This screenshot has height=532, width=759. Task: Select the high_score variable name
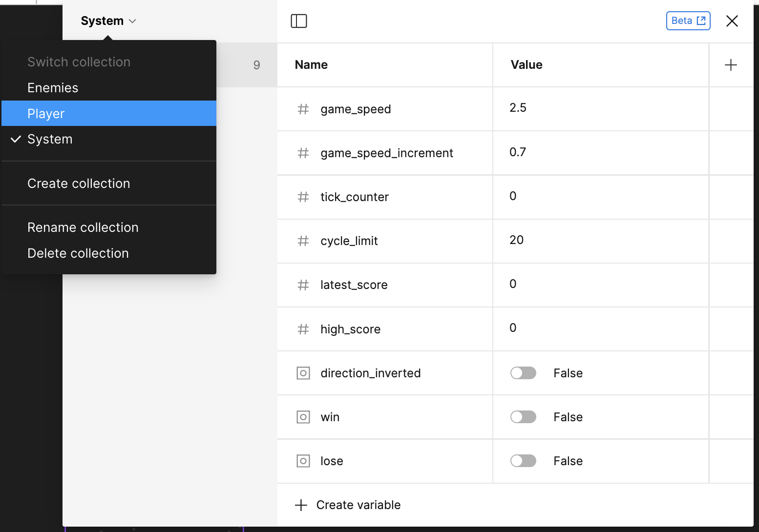point(351,329)
